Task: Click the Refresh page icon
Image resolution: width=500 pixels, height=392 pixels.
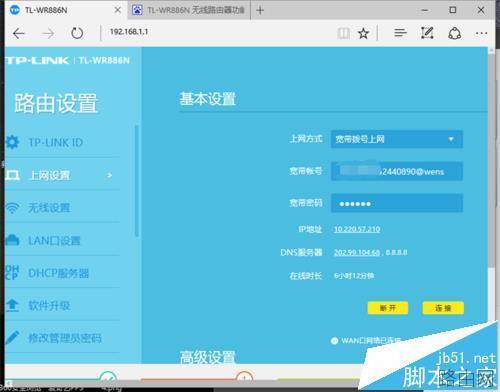Action: tap(77, 33)
